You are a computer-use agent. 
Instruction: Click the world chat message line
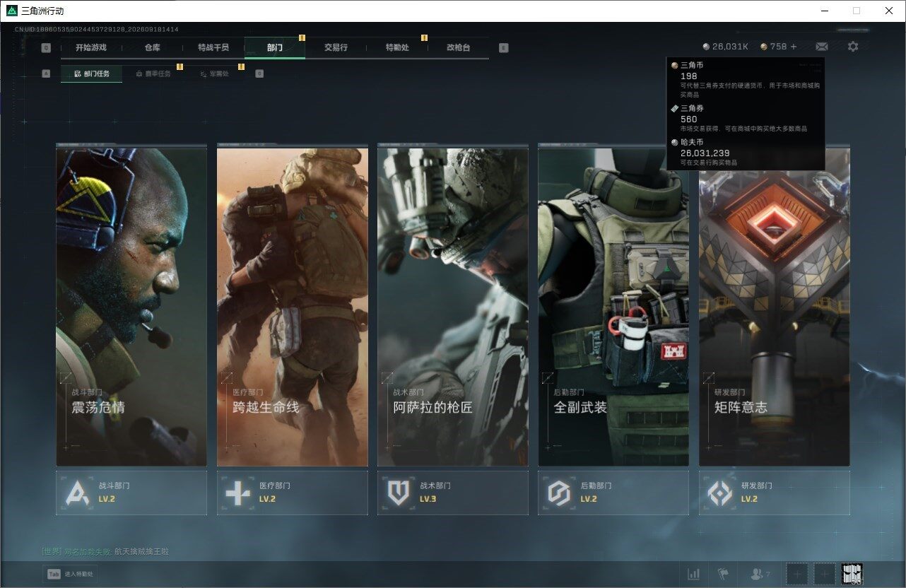[x=105, y=551]
